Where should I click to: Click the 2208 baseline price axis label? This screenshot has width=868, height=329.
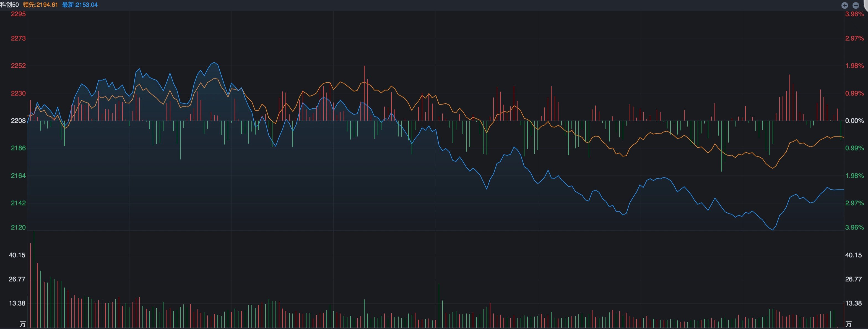click(18, 121)
